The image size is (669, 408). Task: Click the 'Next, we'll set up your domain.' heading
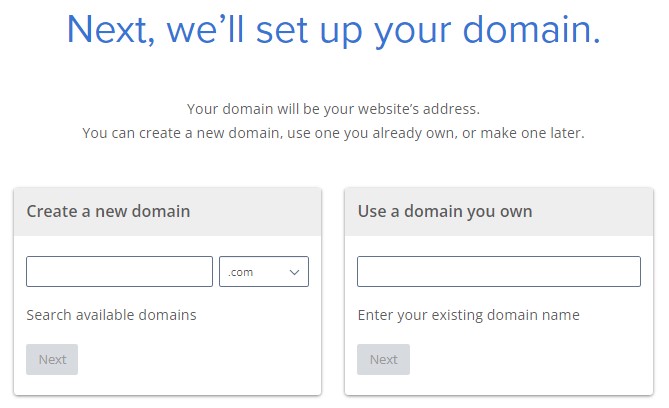click(x=334, y=31)
